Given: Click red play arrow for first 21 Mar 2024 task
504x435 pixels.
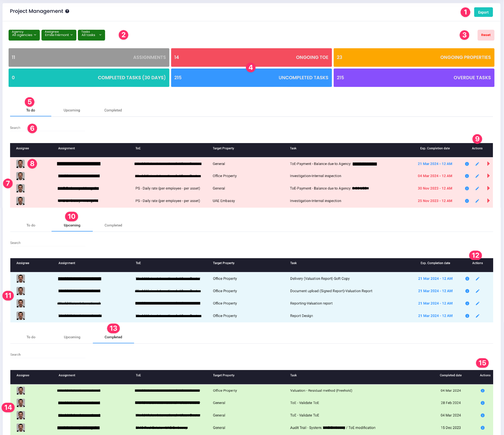Looking at the screenshot, I should pos(488,164).
